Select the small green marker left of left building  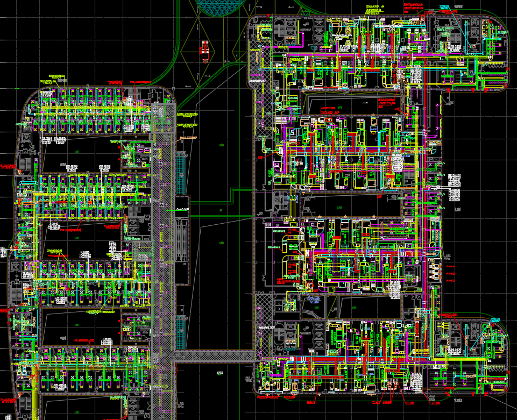tap(17, 87)
